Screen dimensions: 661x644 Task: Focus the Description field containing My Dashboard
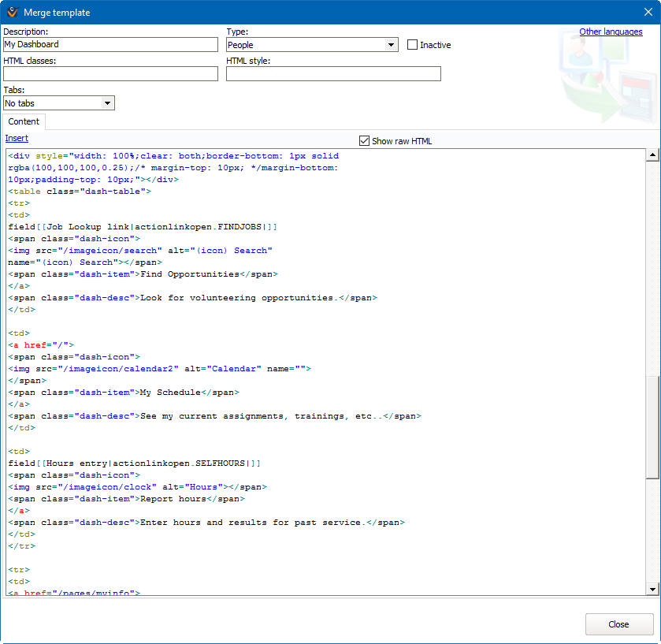[x=110, y=45]
